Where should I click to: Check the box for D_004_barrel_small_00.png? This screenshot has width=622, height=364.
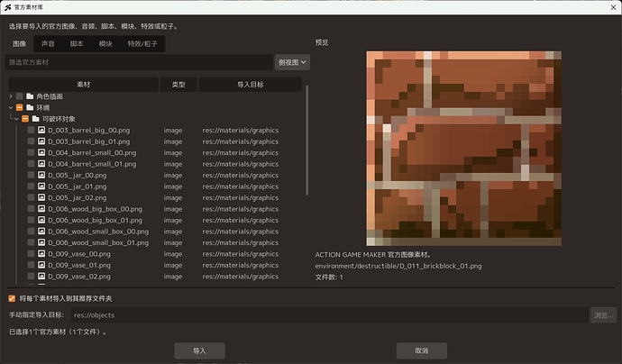pos(31,152)
